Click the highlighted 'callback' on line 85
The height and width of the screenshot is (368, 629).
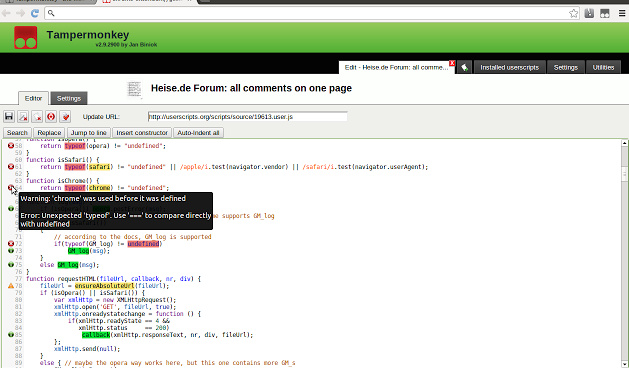pos(96,335)
